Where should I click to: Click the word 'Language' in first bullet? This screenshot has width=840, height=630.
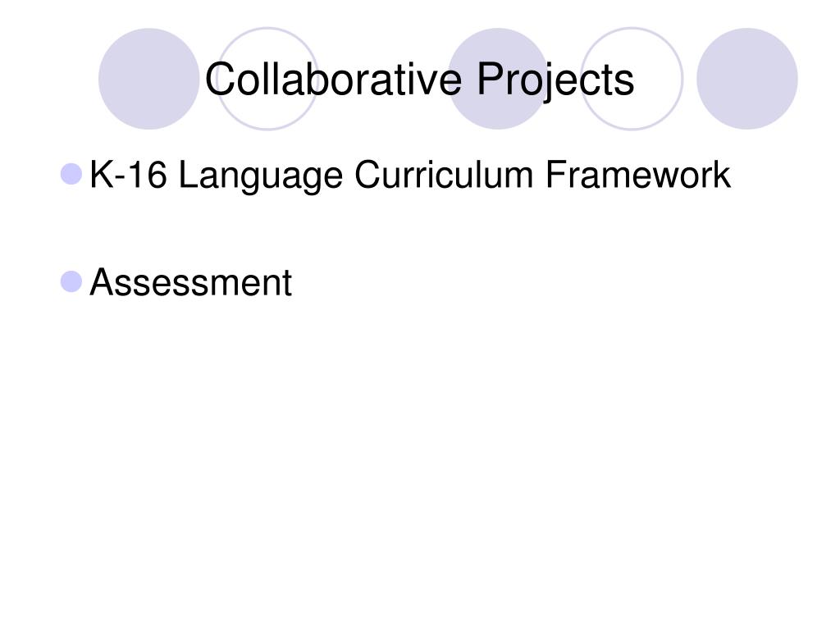pyautogui.click(x=260, y=177)
